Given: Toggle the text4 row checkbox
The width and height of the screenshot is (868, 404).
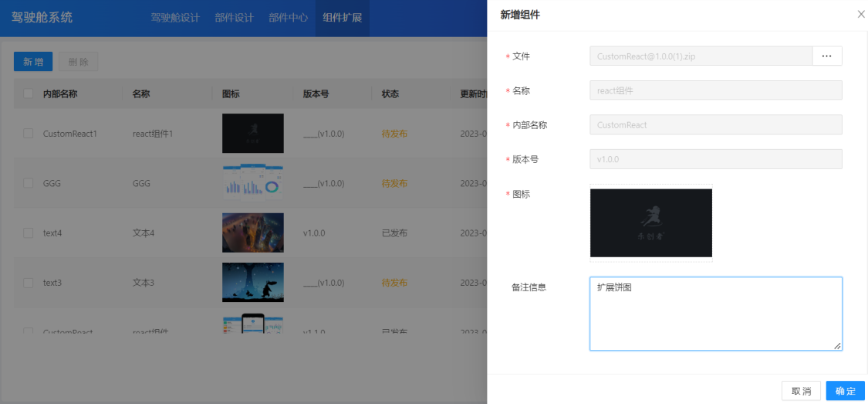Looking at the screenshot, I should click(29, 233).
